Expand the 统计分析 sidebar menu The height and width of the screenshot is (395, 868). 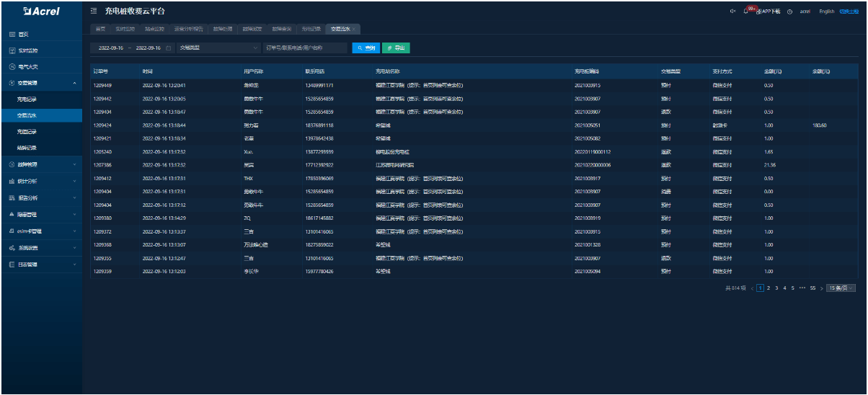(x=74, y=181)
